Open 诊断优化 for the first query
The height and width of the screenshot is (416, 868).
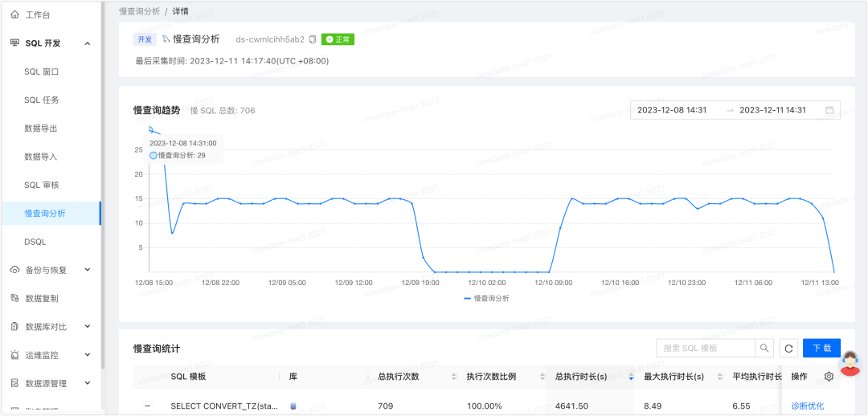point(807,406)
